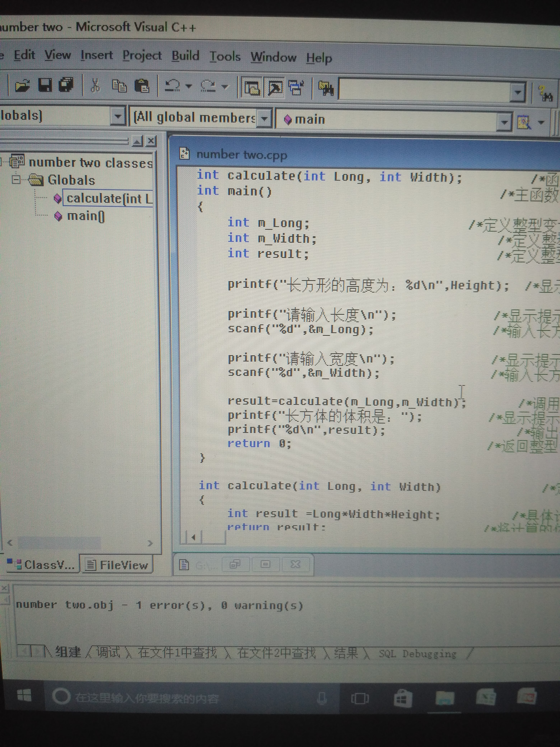The height and width of the screenshot is (747, 560).
Task: Click the number two.cpp document icon
Action: click(184, 154)
